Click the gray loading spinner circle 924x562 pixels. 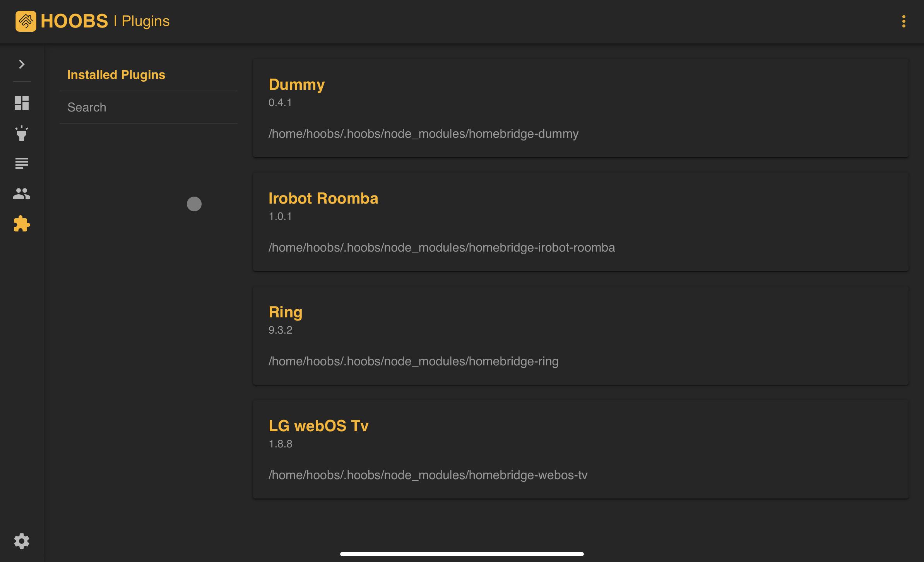(194, 204)
